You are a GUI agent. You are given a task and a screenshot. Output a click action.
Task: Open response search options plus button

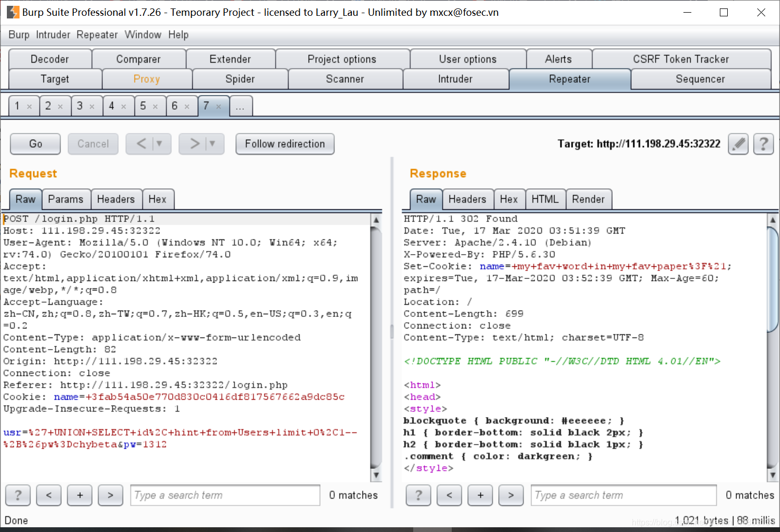[x=481, y=495]
